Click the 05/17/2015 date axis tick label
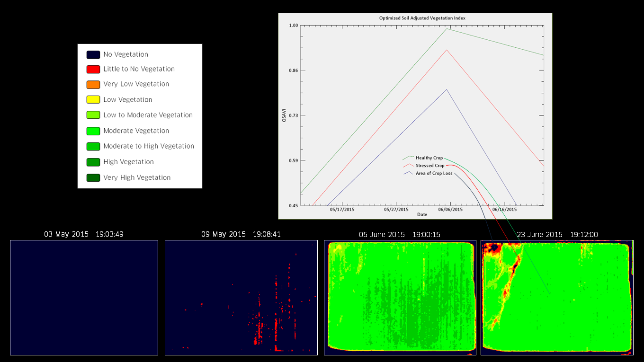Viewport: 644px width, 362px height. tap(342, 209)
